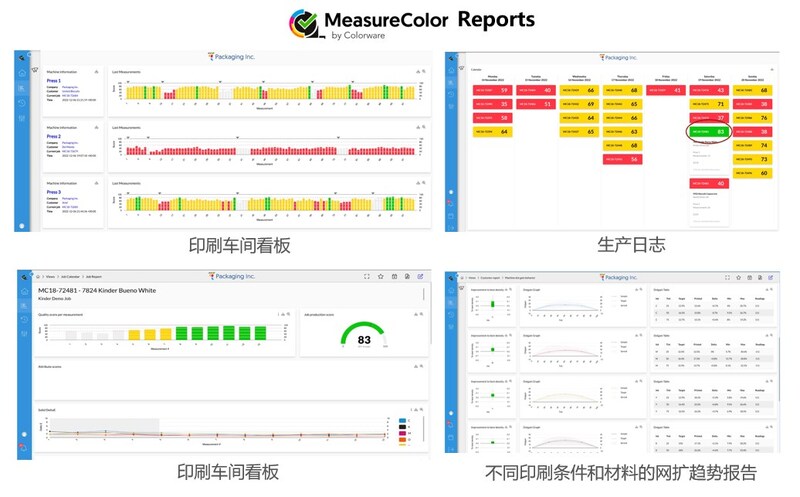Open the Monday job card scoring 59

pos(492,90)
